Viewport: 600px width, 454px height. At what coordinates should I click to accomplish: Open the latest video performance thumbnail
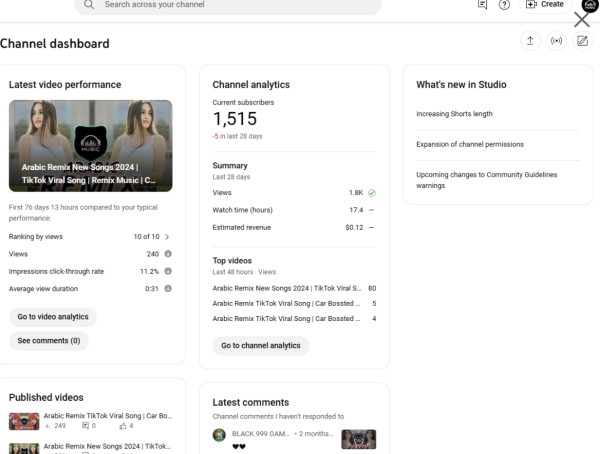pyautogui.click(x=90, y=145)
